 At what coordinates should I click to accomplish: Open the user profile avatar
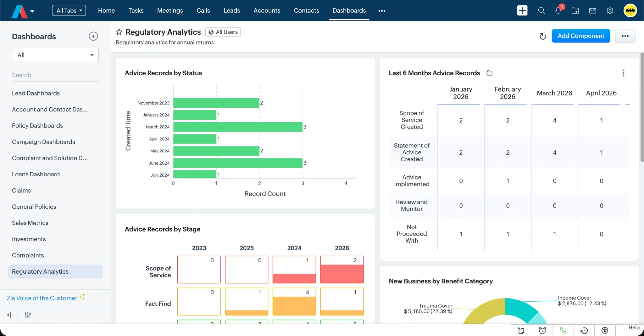[x=630, y=10]
